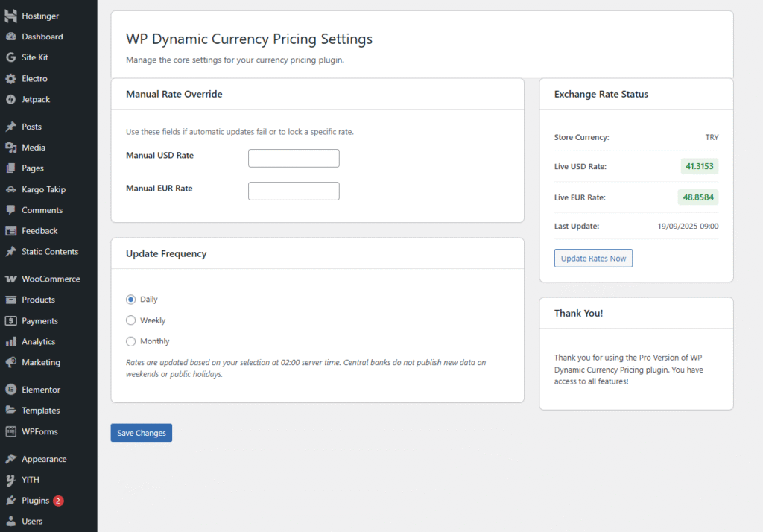
Task: Select the Elementor icon
Action: [10, 389]
